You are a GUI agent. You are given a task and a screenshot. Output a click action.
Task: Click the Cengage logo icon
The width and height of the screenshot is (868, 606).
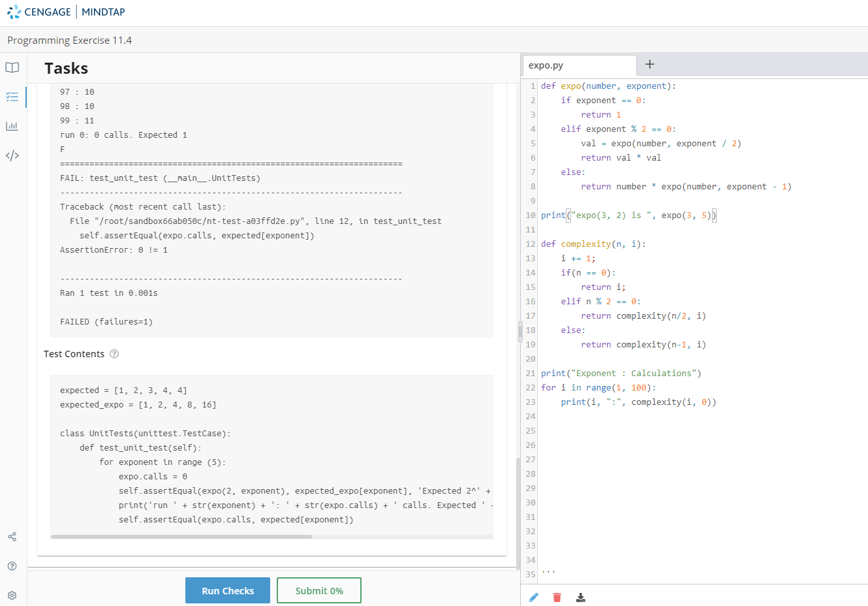(x=12, y=11)
